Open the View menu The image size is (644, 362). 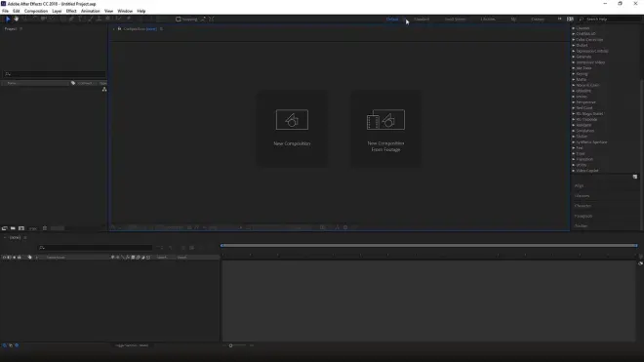point(109,11)
